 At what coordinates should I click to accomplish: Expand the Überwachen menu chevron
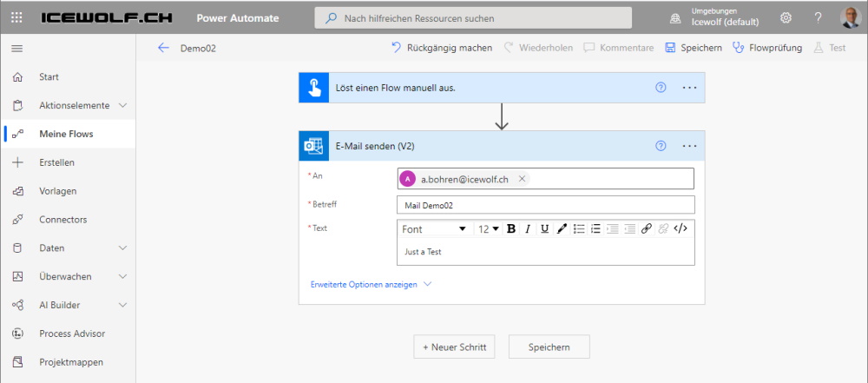pos(123,276)
